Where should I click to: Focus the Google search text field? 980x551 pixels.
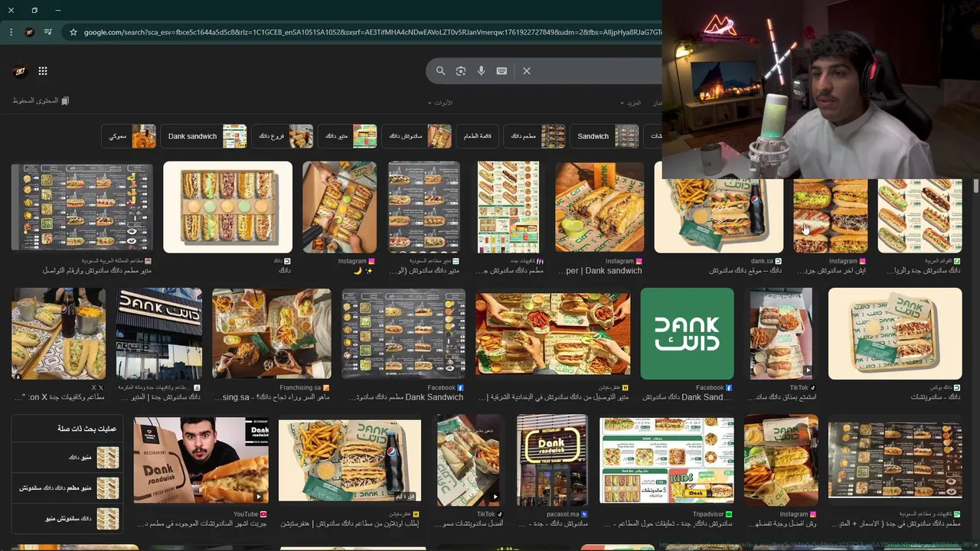(597, 70)
